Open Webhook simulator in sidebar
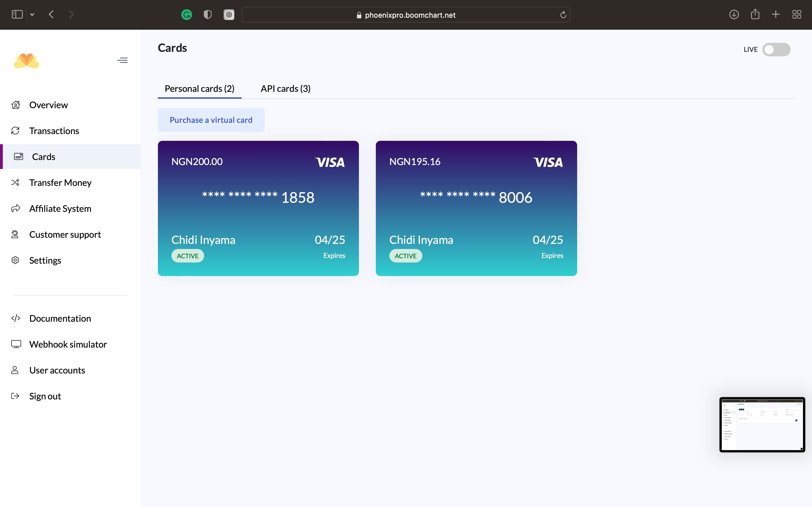The width and height of the screenshot is (812, 507). pyautogui.click(x=68, y=344)
